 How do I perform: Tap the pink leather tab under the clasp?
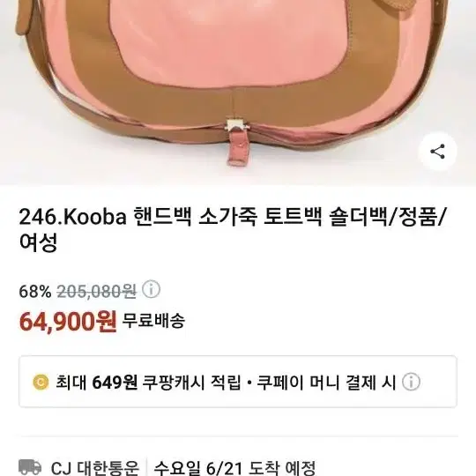point(239,149)
